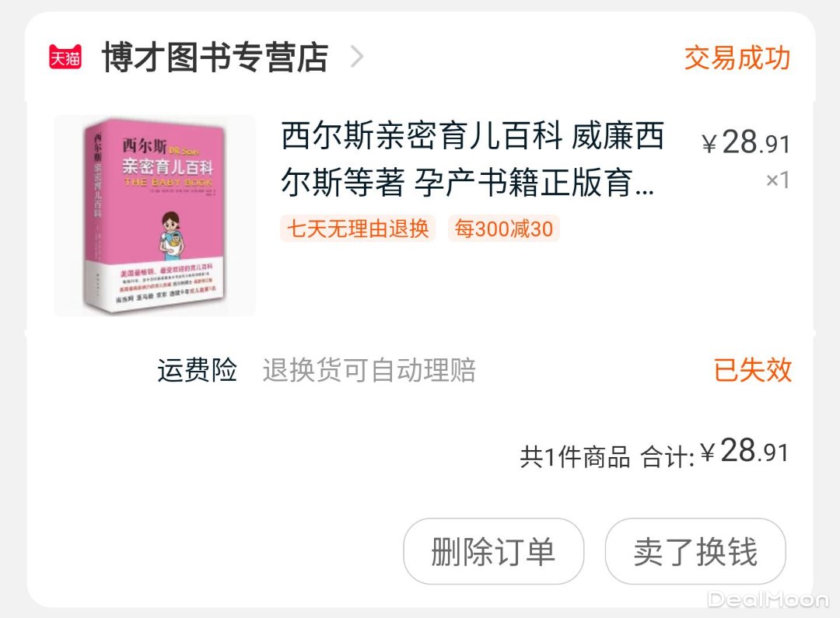This screenshot has width=840, height=618.
Task: Click the ×1 quantity indicator
Action: click(x=777, y=180)
